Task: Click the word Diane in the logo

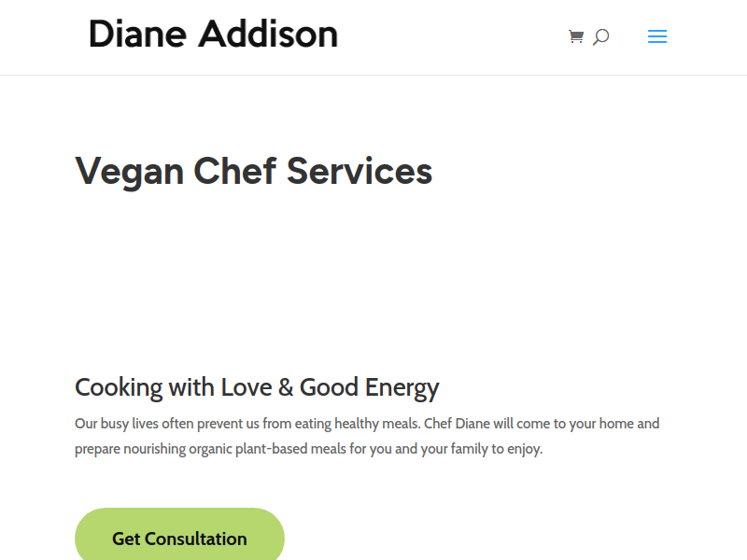Action: [137, 35]
